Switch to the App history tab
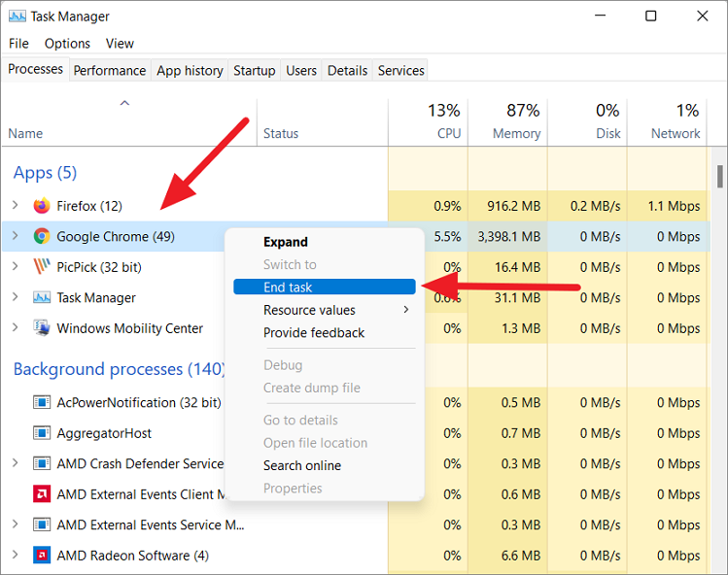 [x=190, y=71]
